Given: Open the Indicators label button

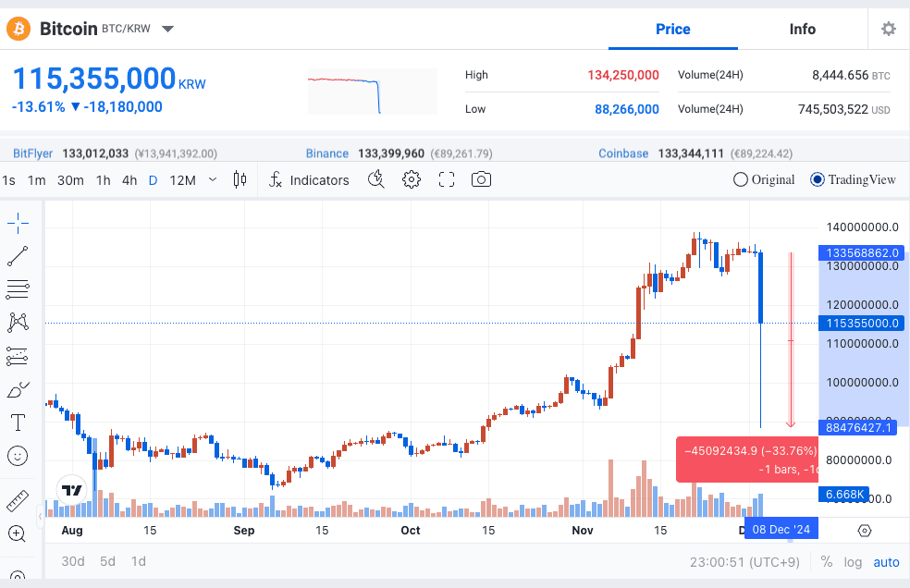Looking at the screenshot, I should [x=319, y=180].
